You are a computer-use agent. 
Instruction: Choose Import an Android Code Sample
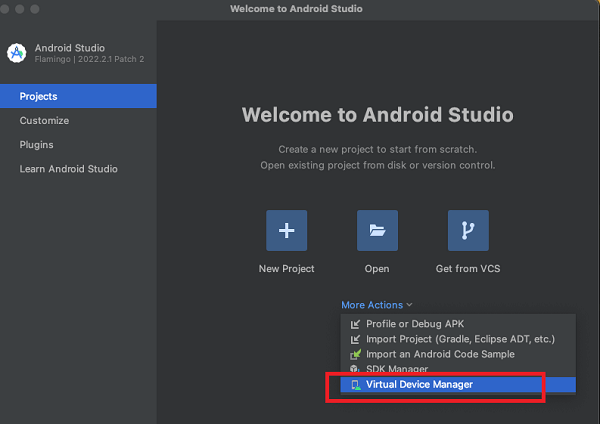(458, 354)
